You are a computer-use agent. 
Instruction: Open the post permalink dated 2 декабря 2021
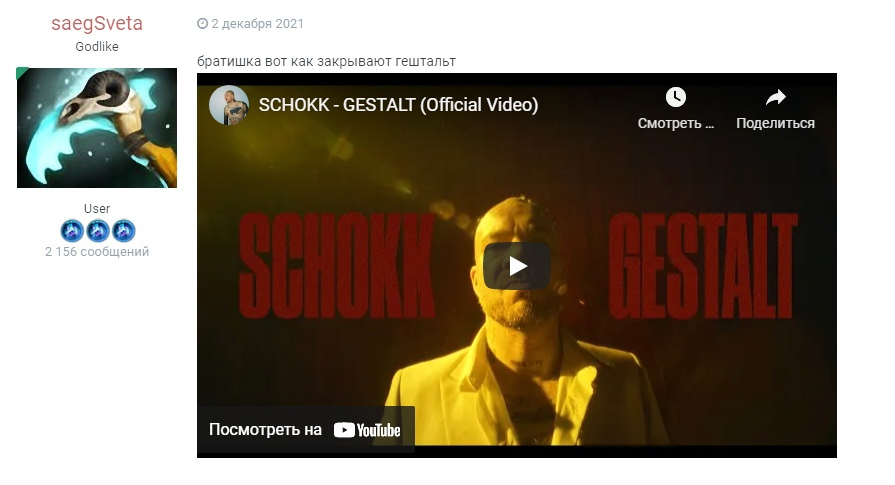[257, 24]
